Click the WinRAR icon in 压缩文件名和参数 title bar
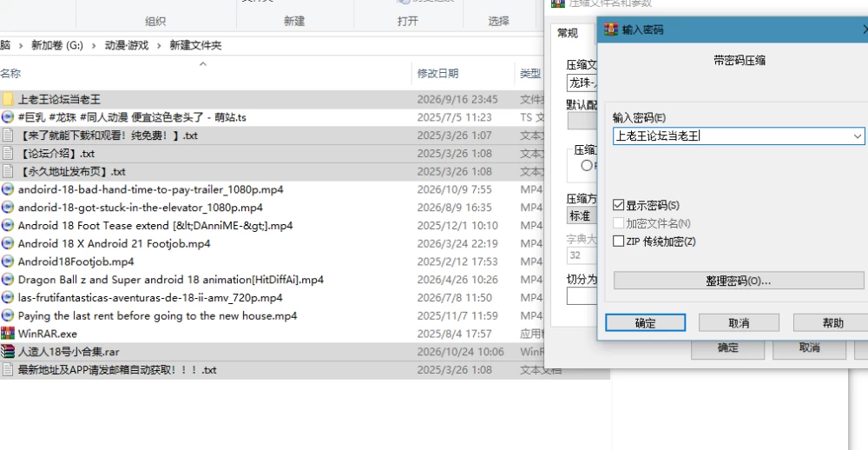 557,3
